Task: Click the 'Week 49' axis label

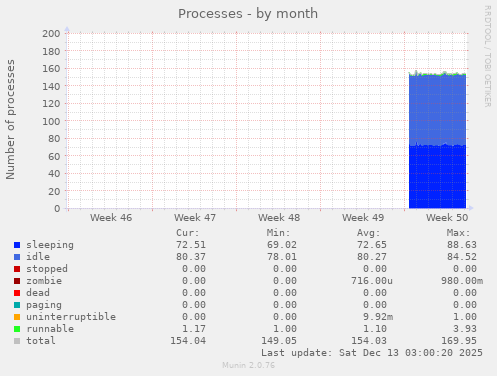Action: (363, 218)
